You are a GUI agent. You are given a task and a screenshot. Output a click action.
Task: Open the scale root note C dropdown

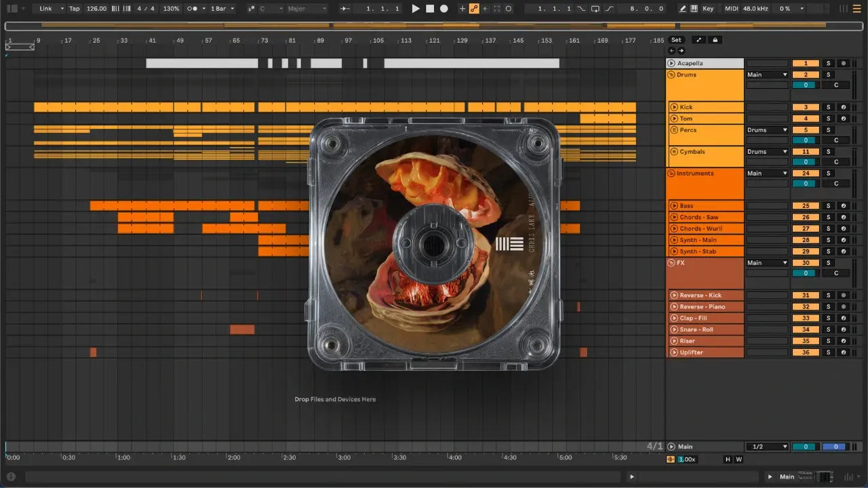point(270,9)
